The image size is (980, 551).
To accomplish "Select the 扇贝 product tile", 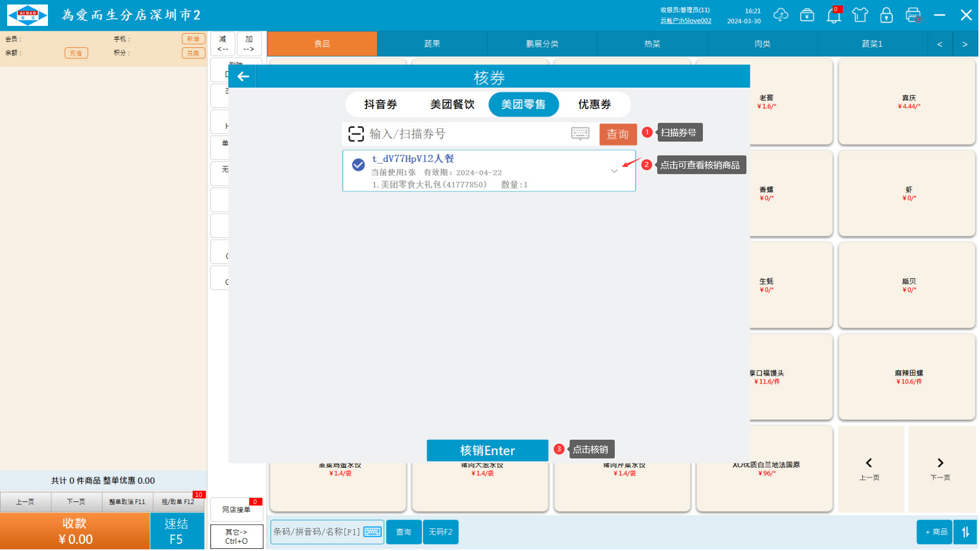I will click(x=907, y=285).
